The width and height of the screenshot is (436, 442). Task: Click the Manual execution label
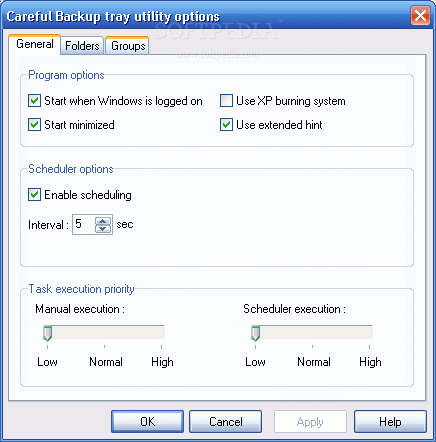click(x=80, y=309)
